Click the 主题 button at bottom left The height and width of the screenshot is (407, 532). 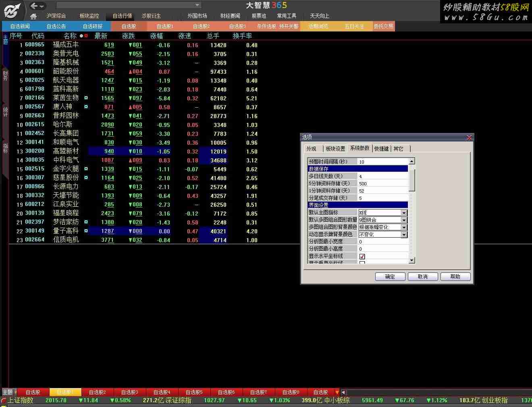click(8, 392)
